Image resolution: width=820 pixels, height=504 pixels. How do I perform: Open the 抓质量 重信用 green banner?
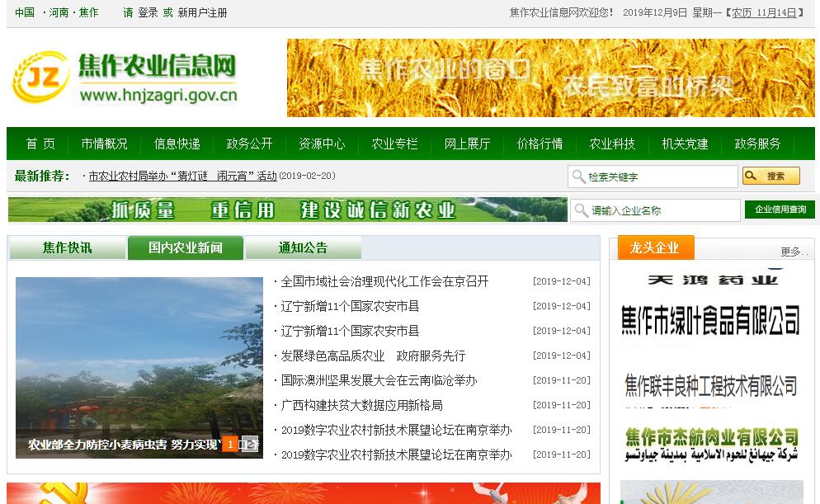point(287,210)
